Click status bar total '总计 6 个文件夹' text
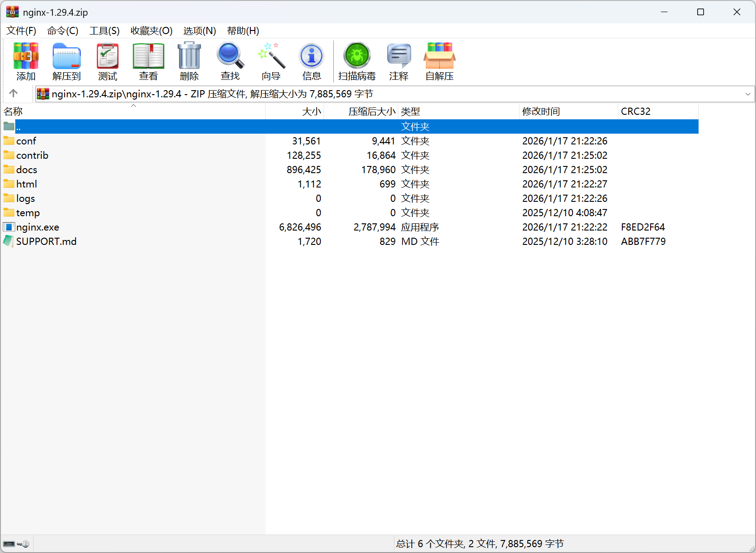The height and width of the screenshot is (553, 756). [x=430, y=544]
